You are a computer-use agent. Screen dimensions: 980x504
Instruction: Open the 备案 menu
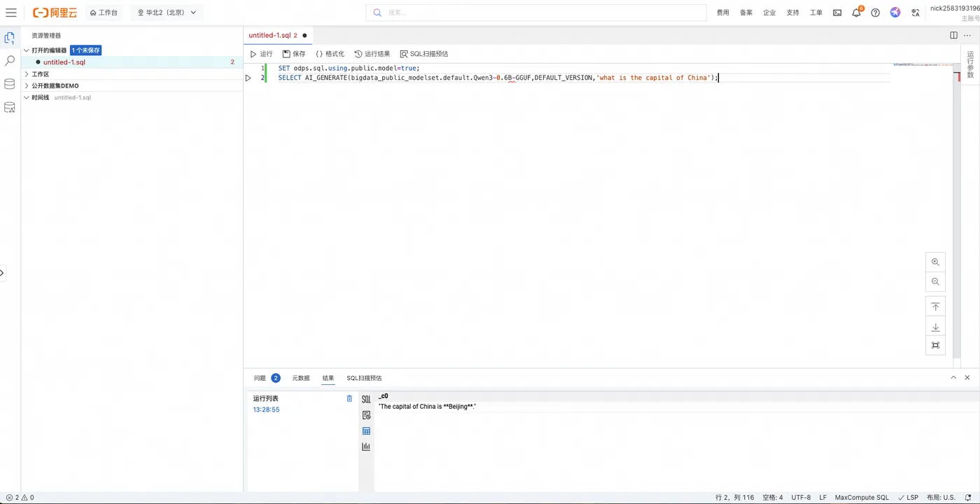[x=746, y=13]
